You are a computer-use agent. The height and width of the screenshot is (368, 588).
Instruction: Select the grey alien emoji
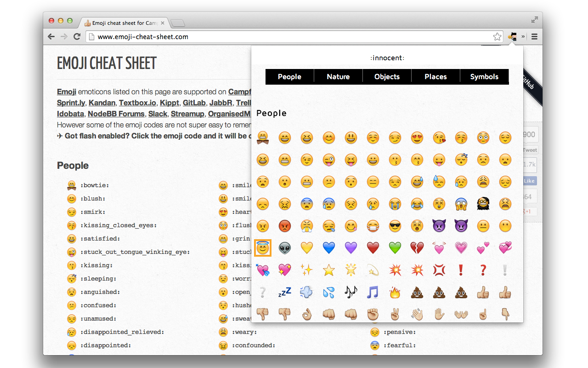click(284, 248)
